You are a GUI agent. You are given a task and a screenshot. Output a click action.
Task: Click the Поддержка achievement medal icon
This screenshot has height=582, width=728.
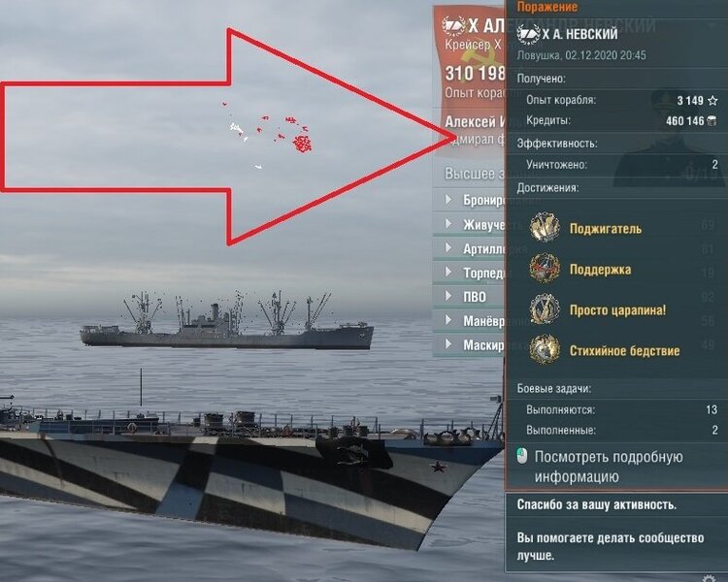point(545,269)
